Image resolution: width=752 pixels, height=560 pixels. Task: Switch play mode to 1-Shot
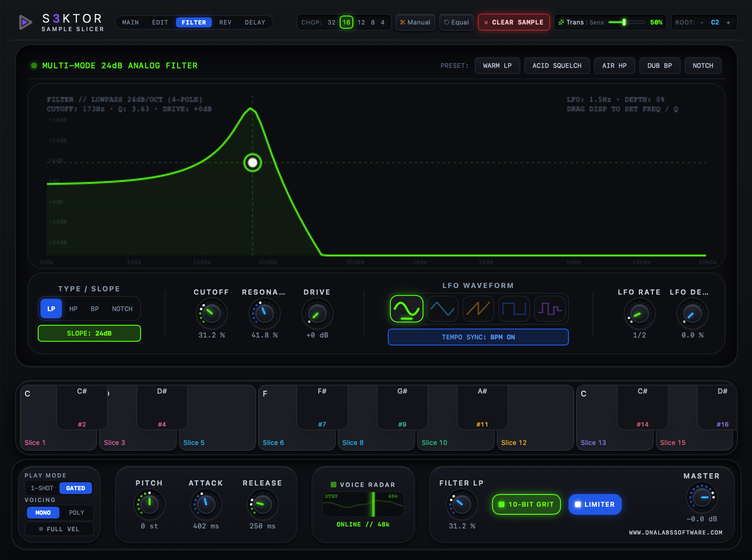coord(42,488)
